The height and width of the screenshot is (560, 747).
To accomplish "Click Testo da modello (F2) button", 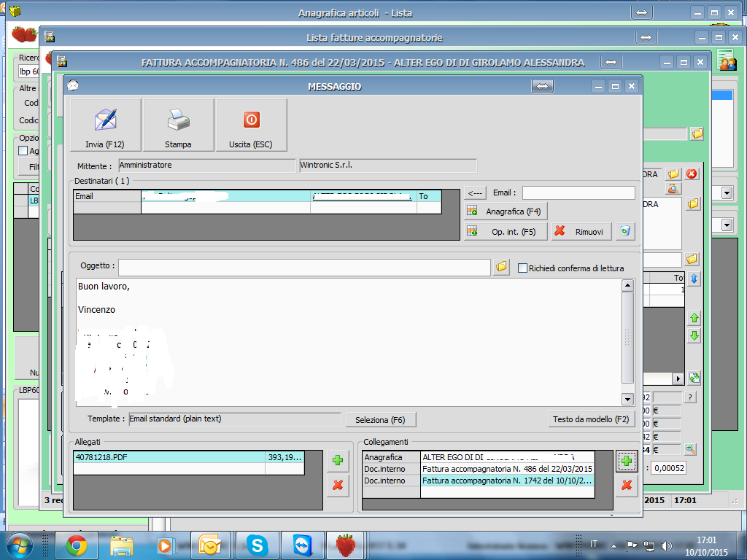I will [591, 419].
